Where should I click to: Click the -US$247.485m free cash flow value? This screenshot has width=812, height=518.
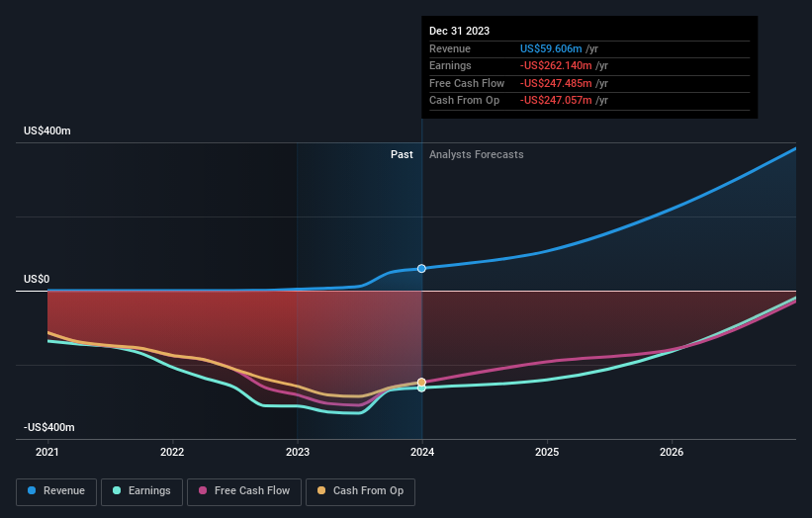click(556, 83)
